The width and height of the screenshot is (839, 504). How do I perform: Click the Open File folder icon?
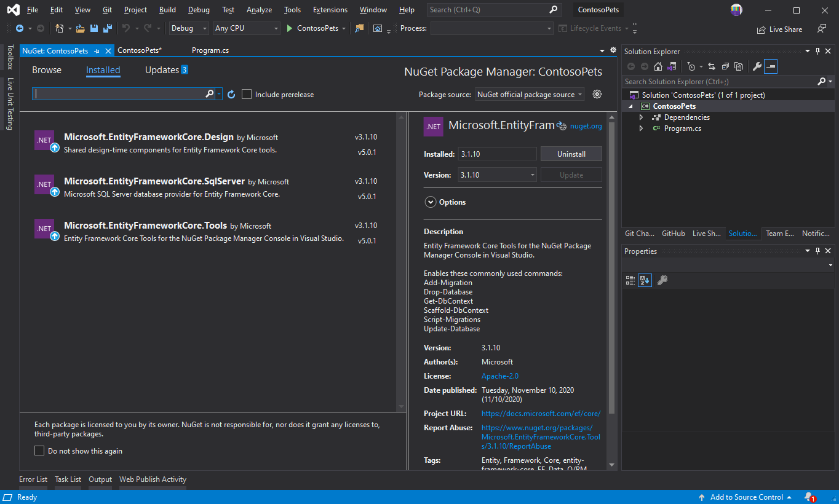81,28
